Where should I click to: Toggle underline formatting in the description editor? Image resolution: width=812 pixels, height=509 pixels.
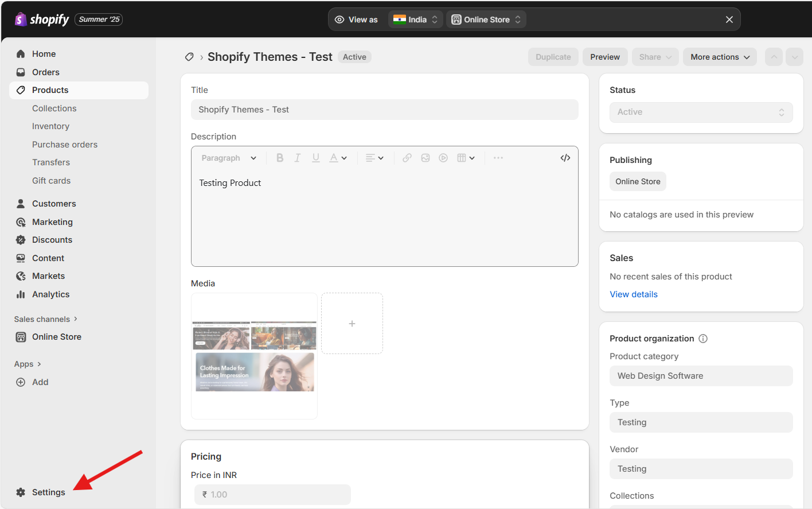[x=315, y=158]
